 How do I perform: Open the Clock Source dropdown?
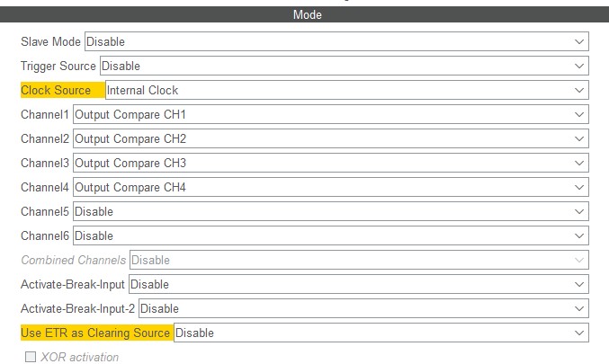coord(346,90)
